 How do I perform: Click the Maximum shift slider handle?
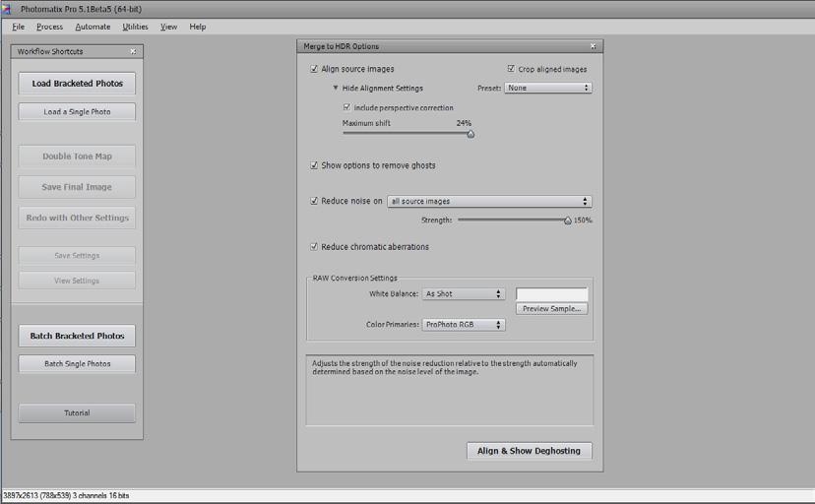tap(470, 134)
